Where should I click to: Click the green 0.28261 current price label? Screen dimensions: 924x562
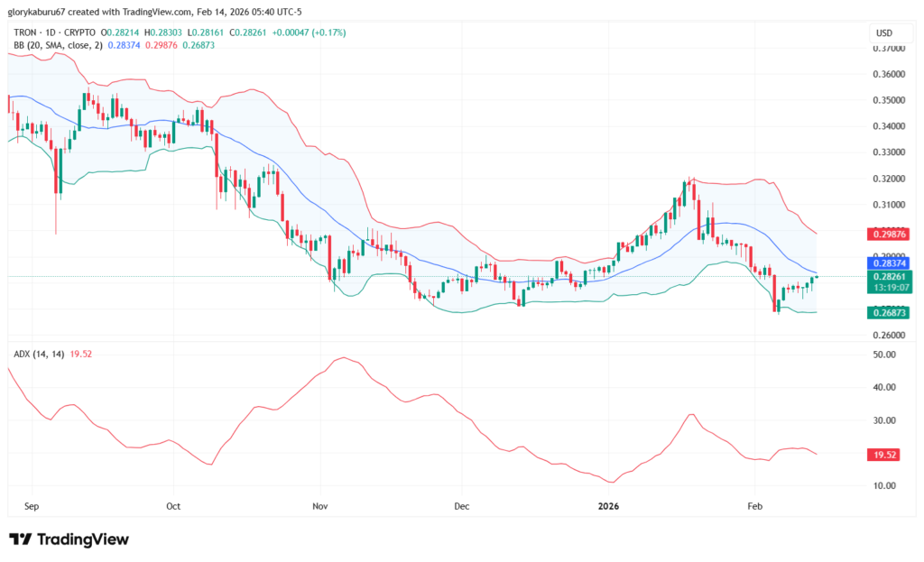pyautogui.click(x=890, y=277)
